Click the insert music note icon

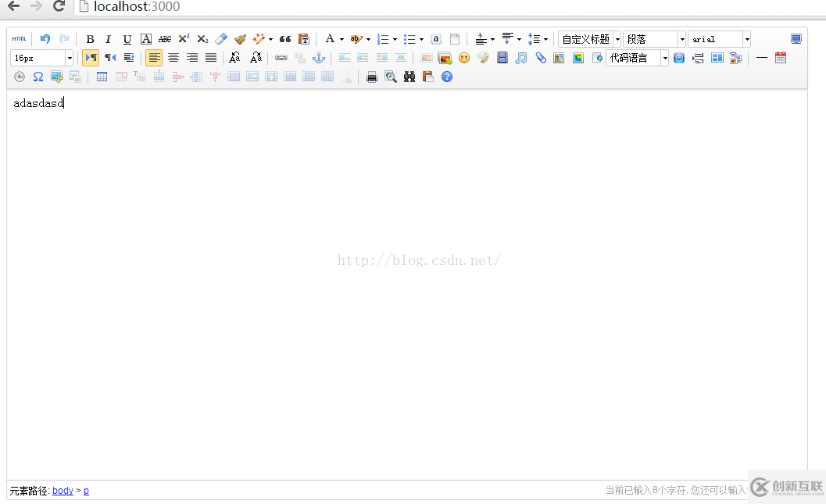click(521, 58)
